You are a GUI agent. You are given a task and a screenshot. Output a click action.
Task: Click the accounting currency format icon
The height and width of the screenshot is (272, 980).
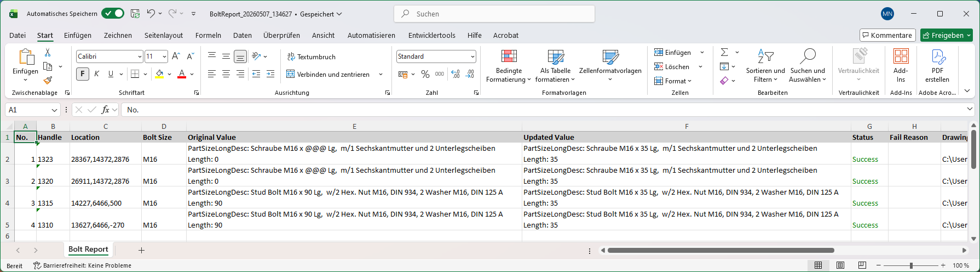[403, 74]
